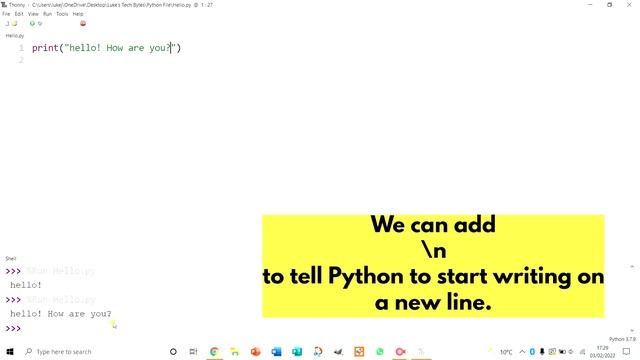Click the Bluetooth tray icon
Screen dimensions: 640x360
pos(532,351)
